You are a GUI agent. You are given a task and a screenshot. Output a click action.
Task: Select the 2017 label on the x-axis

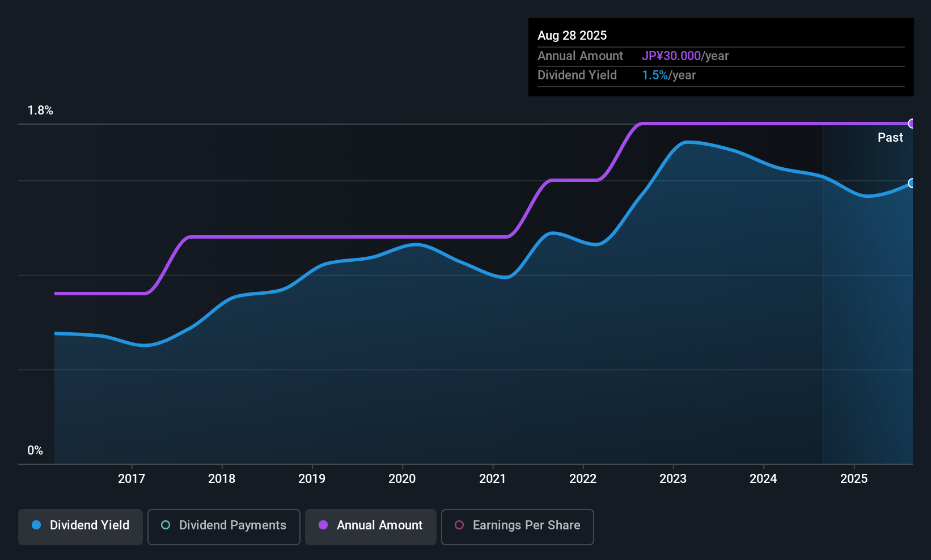pos(132,479)
